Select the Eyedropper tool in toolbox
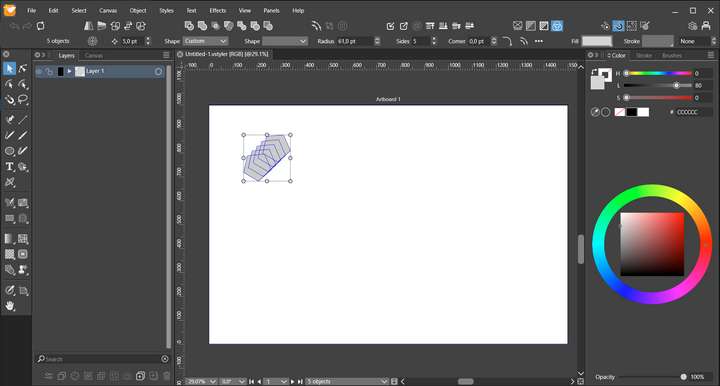The height and width of the screenshot is (386, 720). [x=9, y=291]
